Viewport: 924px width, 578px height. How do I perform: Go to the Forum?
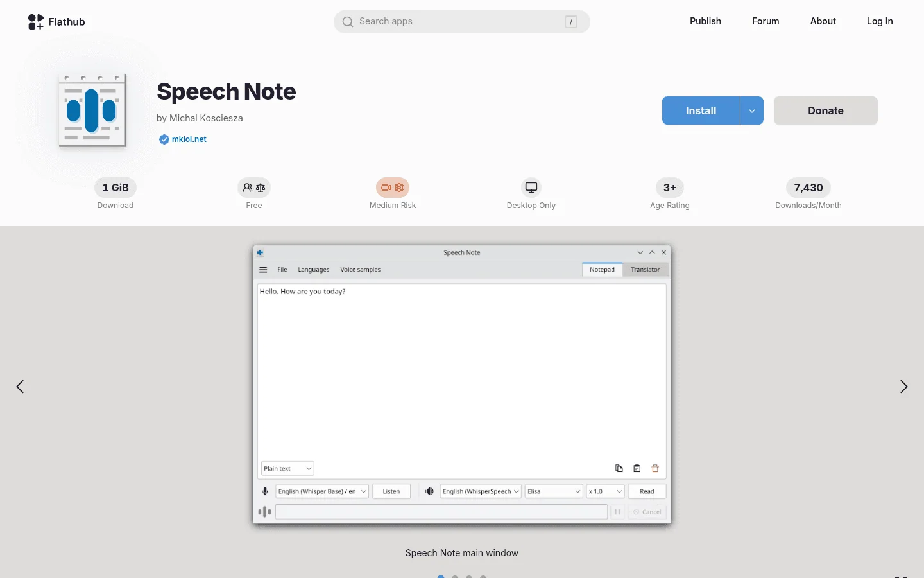(x=766, y=21)
